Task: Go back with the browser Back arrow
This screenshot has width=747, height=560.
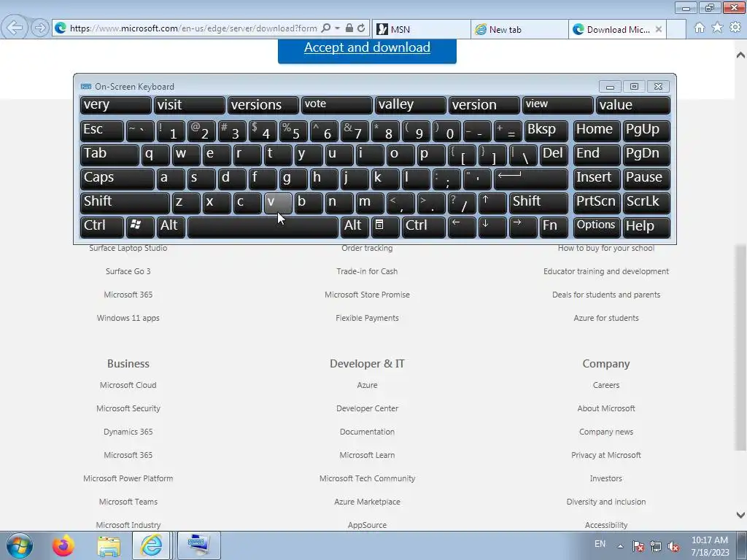Action: point(15,28)
